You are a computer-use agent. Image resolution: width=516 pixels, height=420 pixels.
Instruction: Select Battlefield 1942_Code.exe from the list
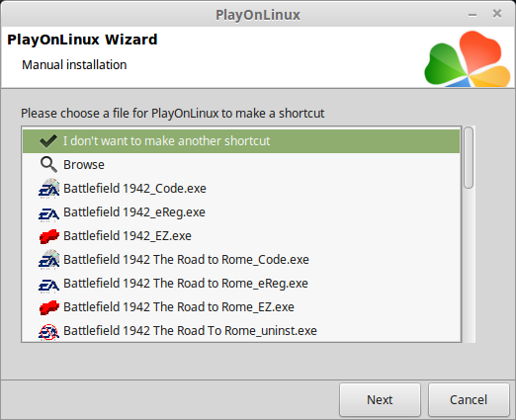click(x=241, y=189)
